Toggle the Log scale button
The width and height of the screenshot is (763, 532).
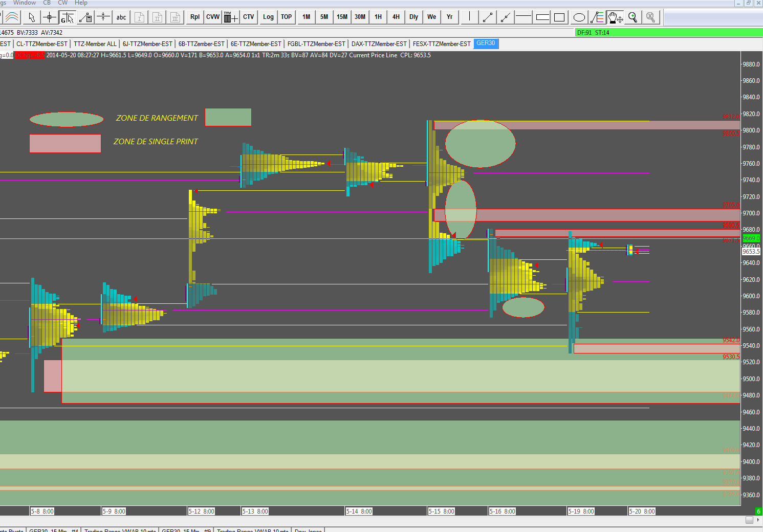(x=268, y=17)
